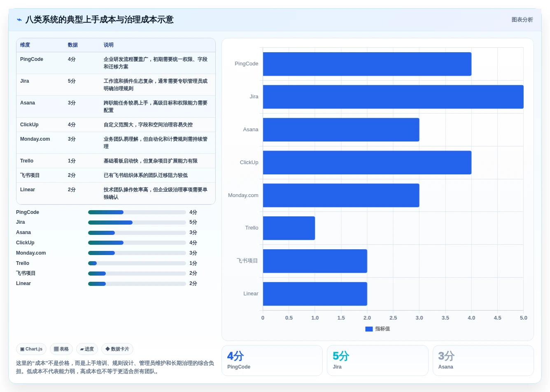Click description 自定义范围大，字段和空间治理容易失控
This screenshot has width=550, height=392.
point(148,125)
